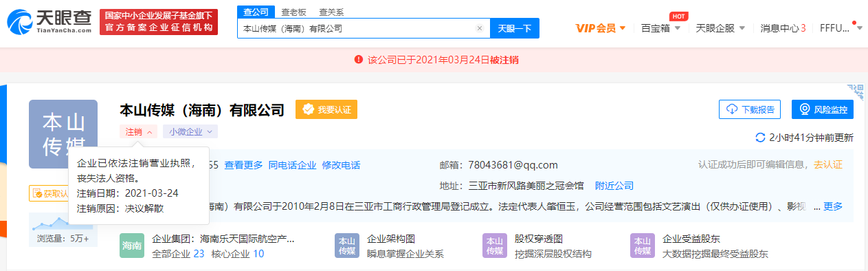The width and height of the screenshot is (868, 271).
Task: Click the refresh icon beside update time
Action: (760, 138)
